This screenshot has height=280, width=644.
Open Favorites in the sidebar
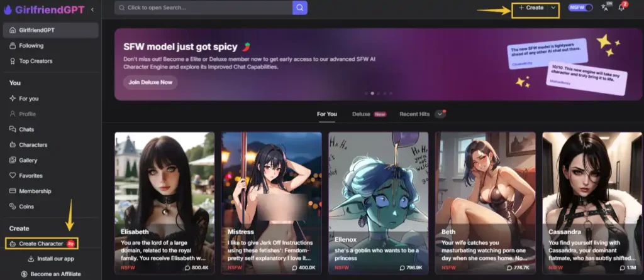(x=30, y=176)
